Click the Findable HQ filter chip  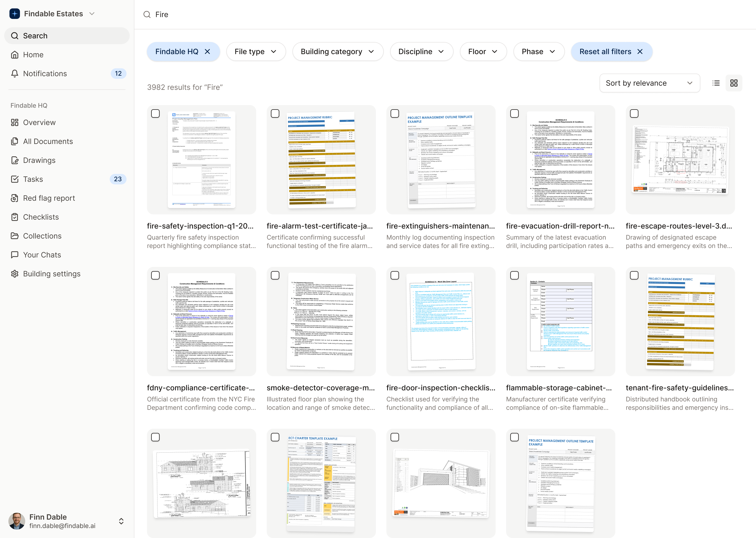pyautogui.click(x=183, y=52)
